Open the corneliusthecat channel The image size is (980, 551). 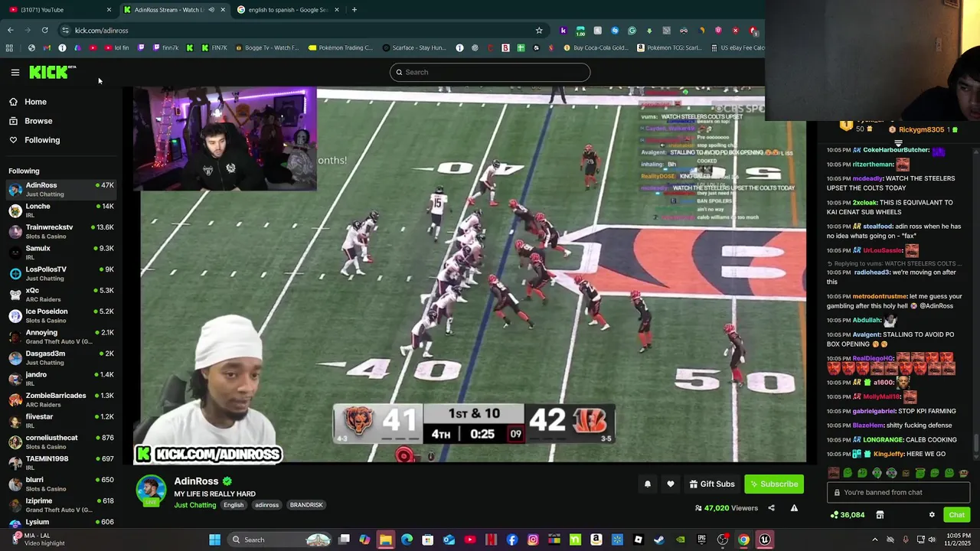[60, 442]
